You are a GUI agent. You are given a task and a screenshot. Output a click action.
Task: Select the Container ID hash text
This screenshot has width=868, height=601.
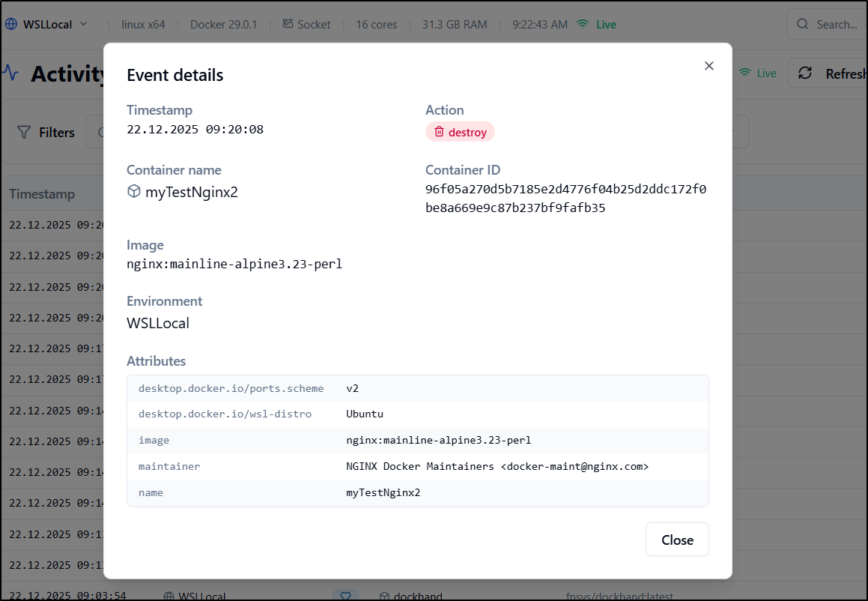565,199
